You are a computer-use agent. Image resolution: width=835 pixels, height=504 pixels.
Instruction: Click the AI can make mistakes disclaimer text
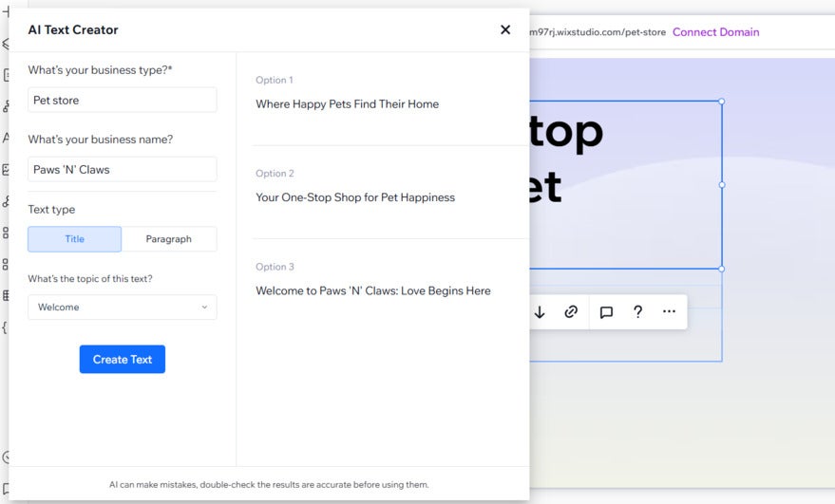269,485
